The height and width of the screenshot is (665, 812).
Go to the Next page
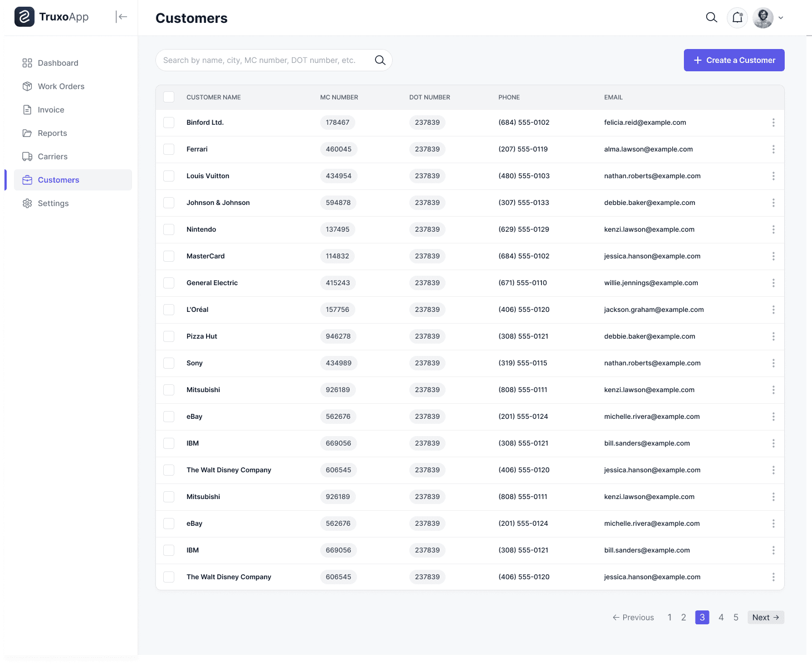coord(766,617)
